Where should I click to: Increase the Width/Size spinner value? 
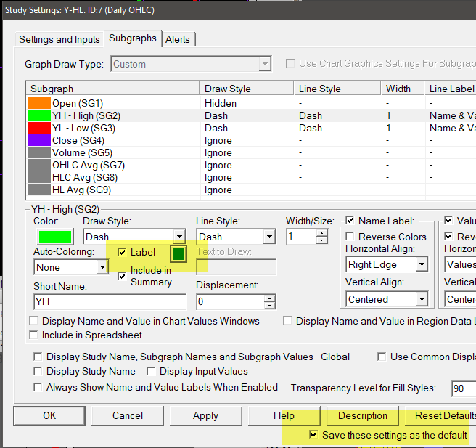tap(321, 233)
